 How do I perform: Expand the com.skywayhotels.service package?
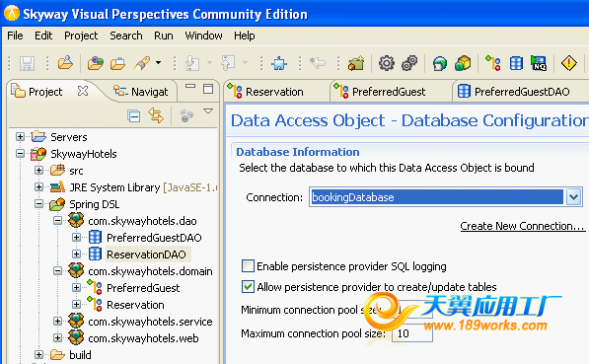57,322
